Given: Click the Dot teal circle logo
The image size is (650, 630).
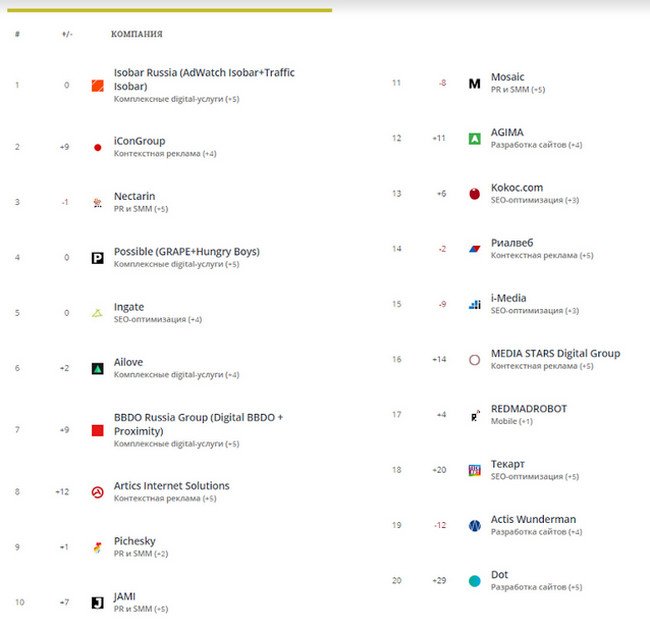Looking at the screenshot, I should [475, 581].
